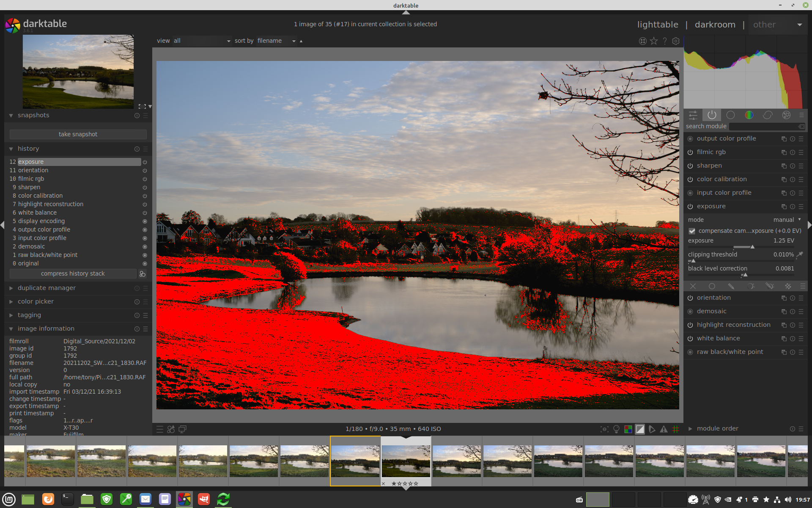This screenshot has height=508, width=812.
Task: Toggle the clipping indication icon
Action: (640, 429)
